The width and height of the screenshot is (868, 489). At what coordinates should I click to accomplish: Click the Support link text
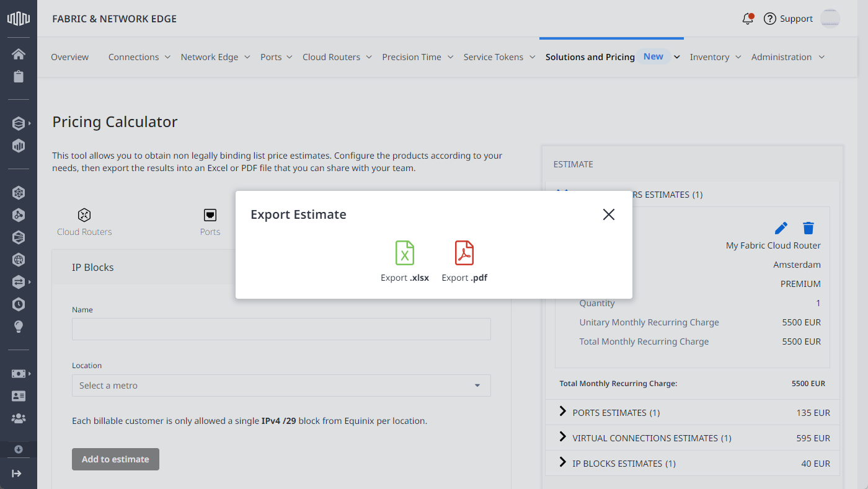[796, 19]
